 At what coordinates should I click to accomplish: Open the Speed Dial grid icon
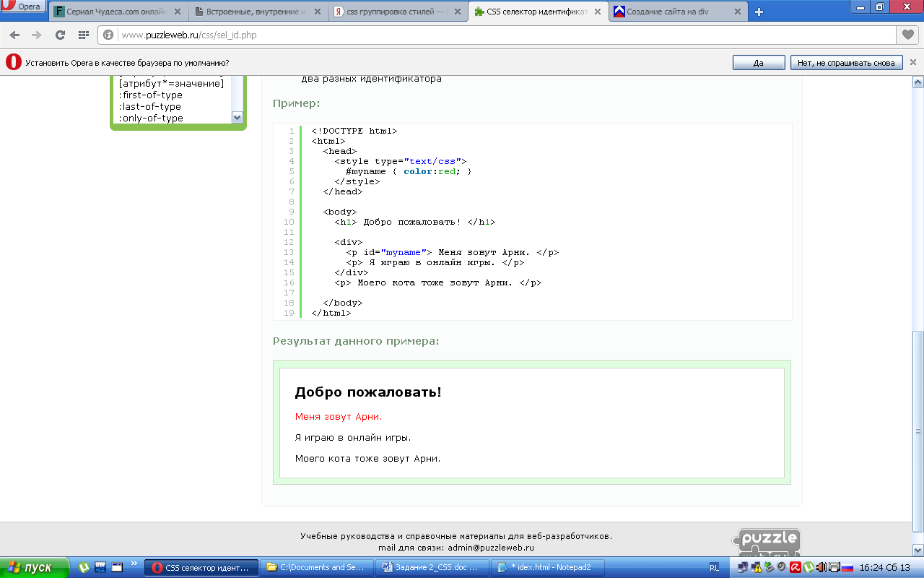[x=83, y=35]
